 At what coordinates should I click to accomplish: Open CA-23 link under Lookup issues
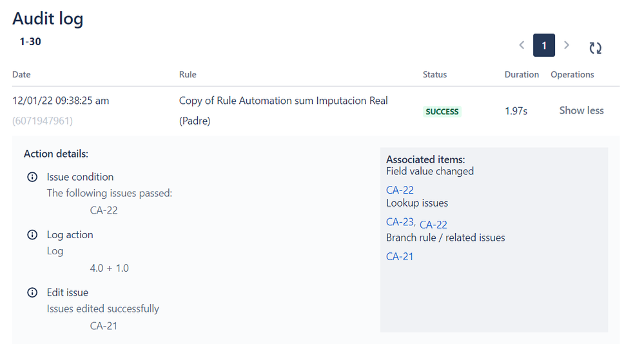(x=400, y=222)
